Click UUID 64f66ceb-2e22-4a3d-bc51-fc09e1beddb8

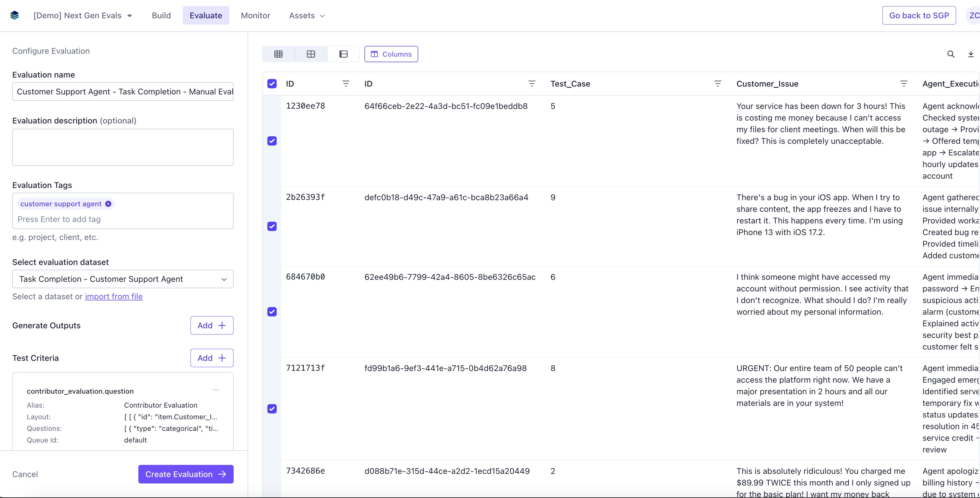click(x=446, y=106)
